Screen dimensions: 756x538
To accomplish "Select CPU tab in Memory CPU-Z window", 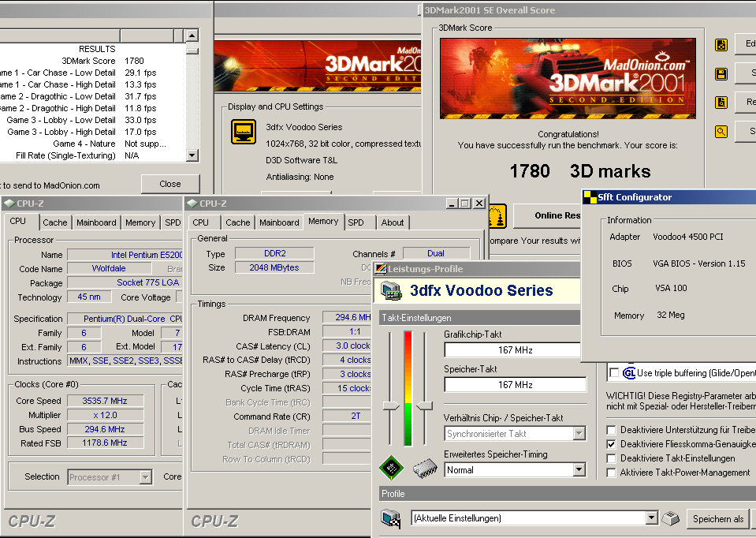I will click(x=200, y=222).
